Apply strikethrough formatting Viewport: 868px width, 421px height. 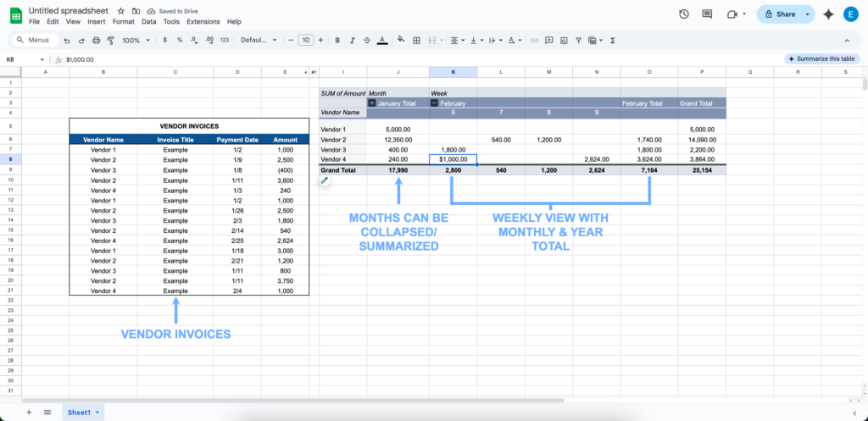367,41
